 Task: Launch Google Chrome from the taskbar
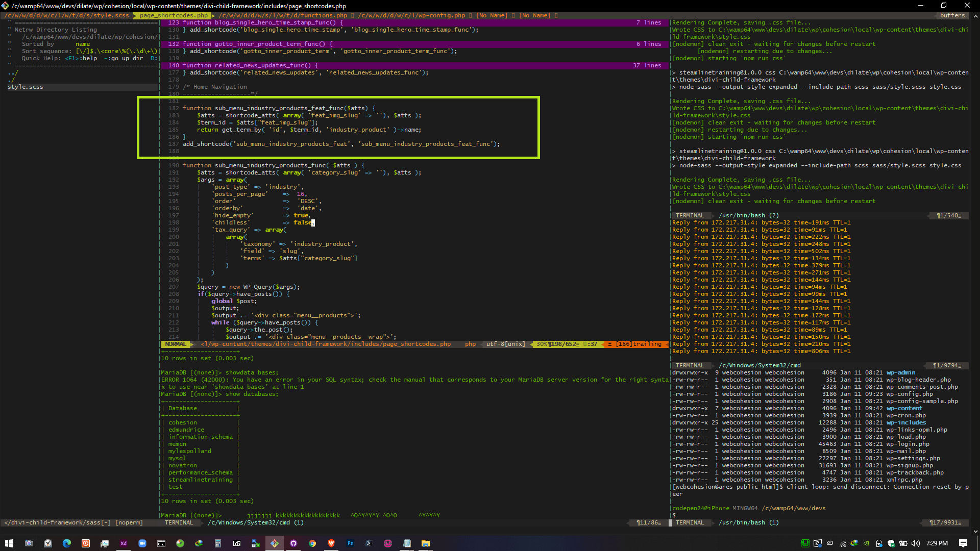pos(312,543)
